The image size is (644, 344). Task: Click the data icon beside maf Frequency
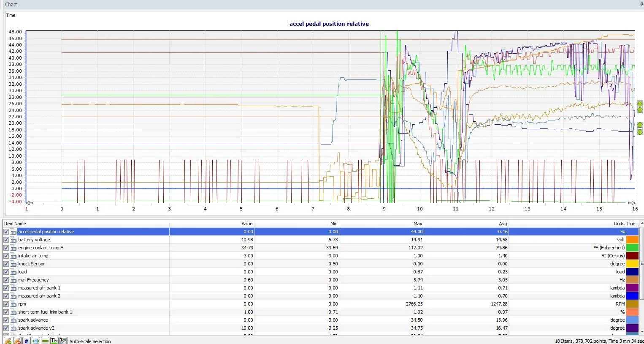click(x=14, y=280)
